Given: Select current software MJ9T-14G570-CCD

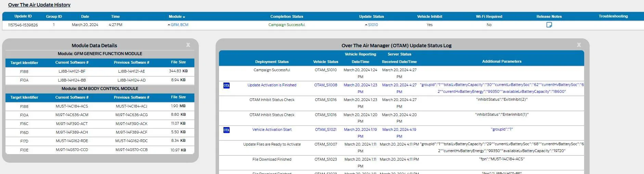Looking at the screenshot, I should pos(72,150).
